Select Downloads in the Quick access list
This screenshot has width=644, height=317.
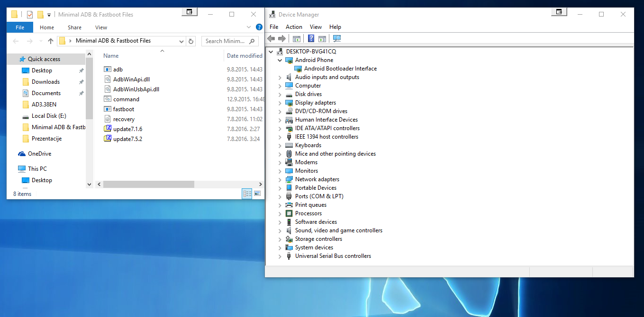45,82
